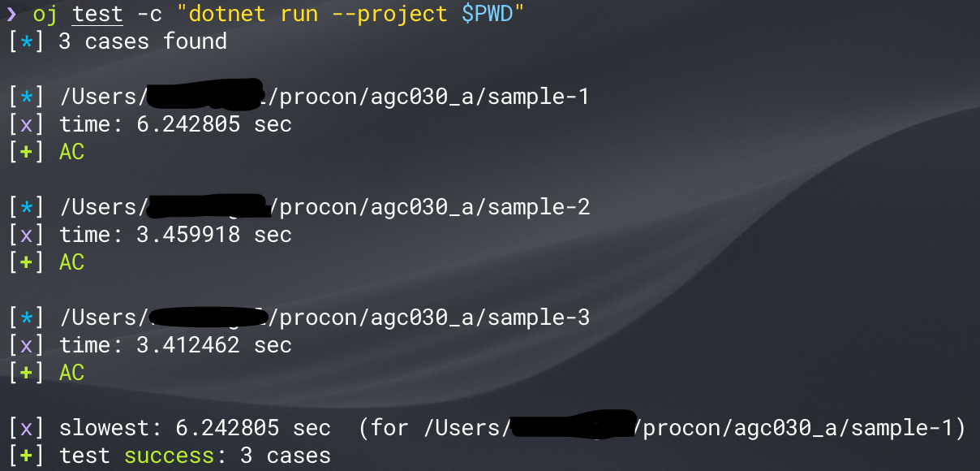Click the underlined 'test' command word
Image resolution: width=980 pixels, height=471 pixels.
tap(97, 15)
